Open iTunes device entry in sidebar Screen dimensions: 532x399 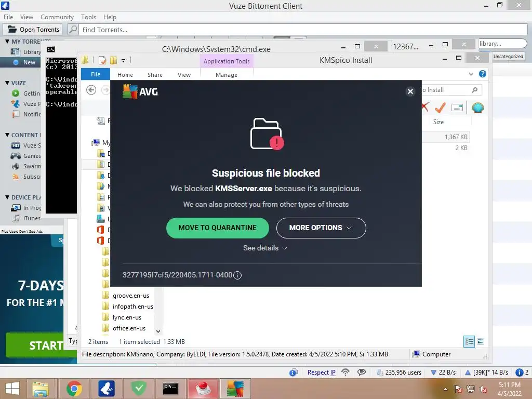pyautogui.click(x=26, y=218)
